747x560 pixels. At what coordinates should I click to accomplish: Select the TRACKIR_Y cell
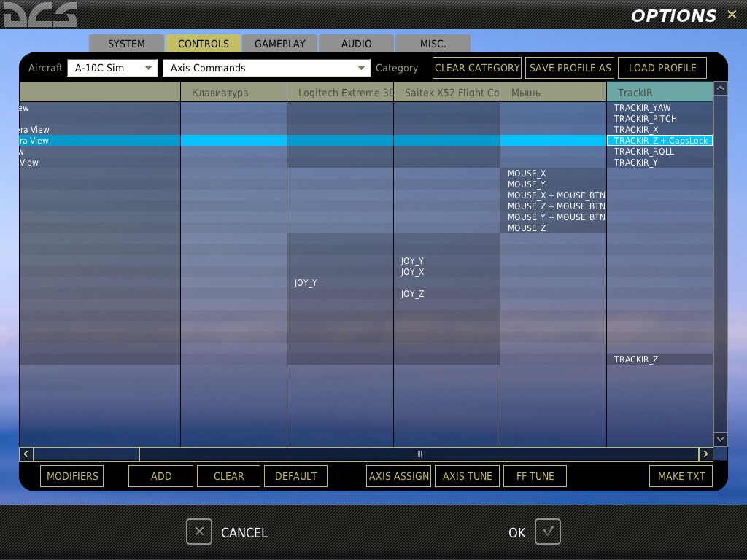pyautogui.click(x=659, y=163)
